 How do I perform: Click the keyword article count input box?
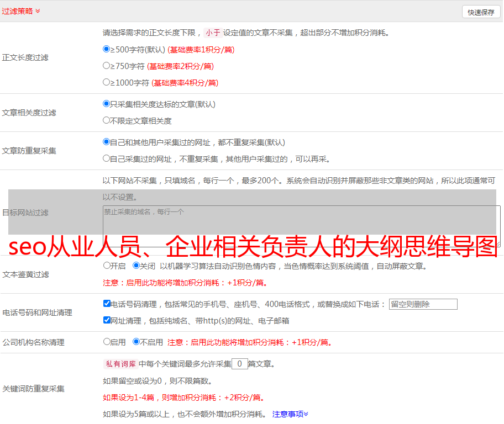[239, 364]
